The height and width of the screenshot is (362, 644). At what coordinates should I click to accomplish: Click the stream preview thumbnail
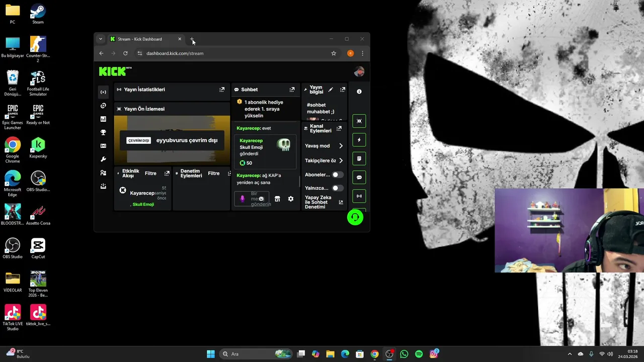pos(172,140)
